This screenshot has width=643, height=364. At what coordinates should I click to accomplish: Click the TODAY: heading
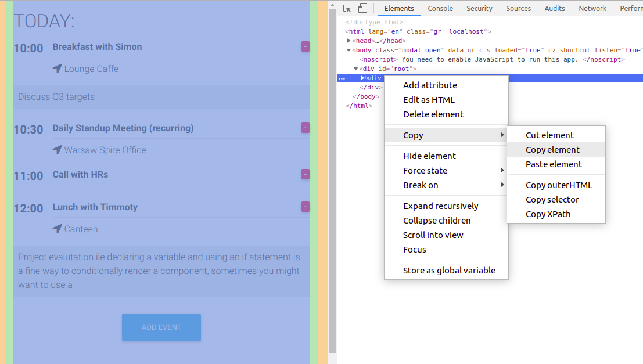(x=44, y=21)
